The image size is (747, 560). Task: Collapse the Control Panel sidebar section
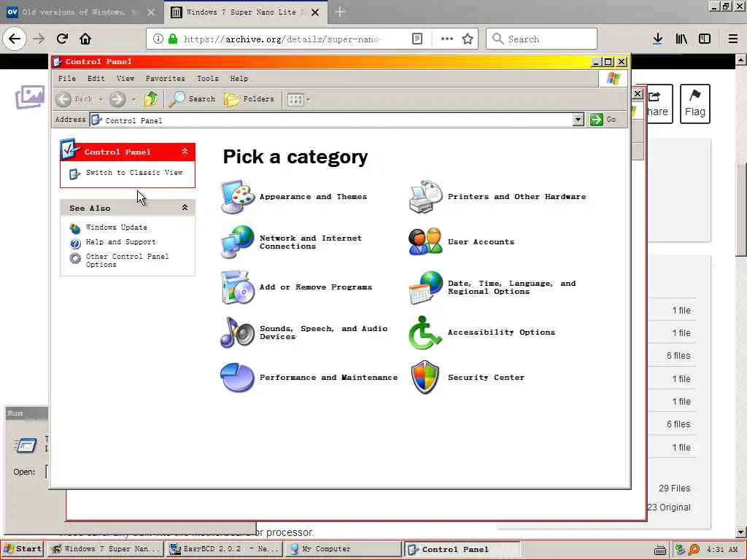(x=185, y=152)
